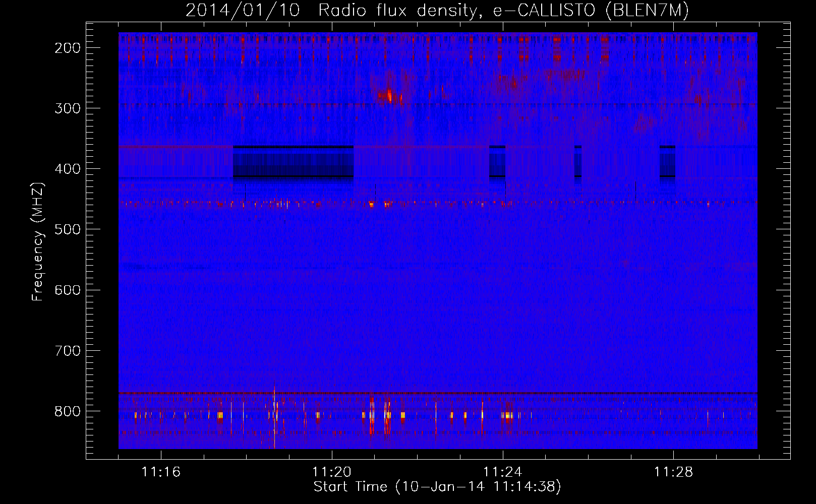Click the 11:20 time tick label
The height and width of the screenshot is (504, 816).
coord(332,472)
